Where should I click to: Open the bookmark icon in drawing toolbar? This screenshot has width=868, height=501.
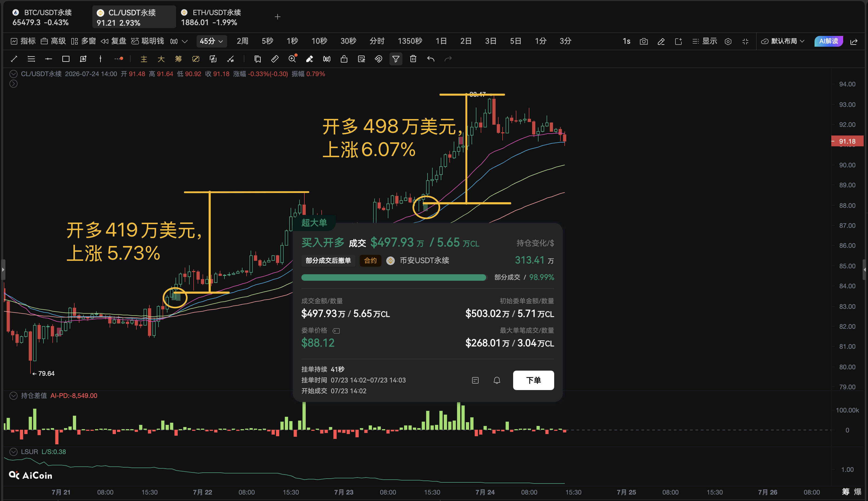[257, 59]
